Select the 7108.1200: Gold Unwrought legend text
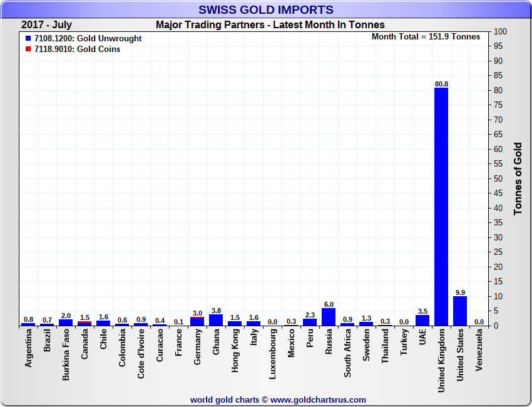The height and width of the screenshot is (407, 532). click(x=88, y=39)
